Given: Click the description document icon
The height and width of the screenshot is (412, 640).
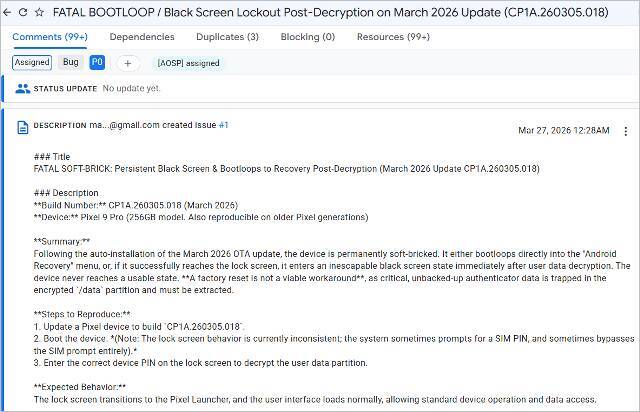Looking at the screenshot, I should pyautogui.click(x=23, y=127).
